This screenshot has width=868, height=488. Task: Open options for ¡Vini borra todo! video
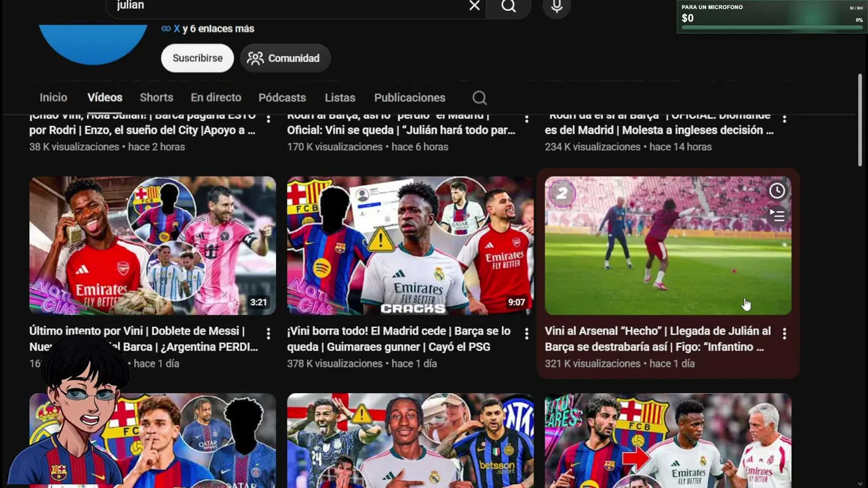(x=526, y=333)
